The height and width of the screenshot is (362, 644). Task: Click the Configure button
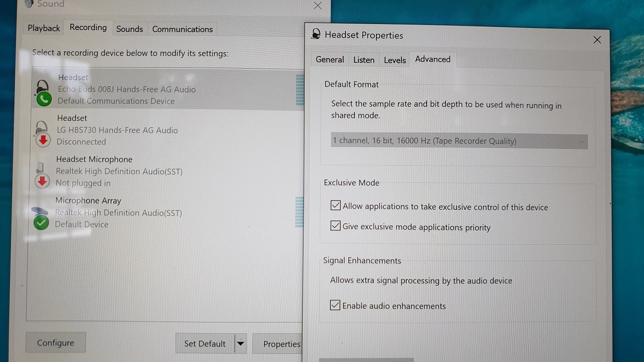(x=56, y=343)
